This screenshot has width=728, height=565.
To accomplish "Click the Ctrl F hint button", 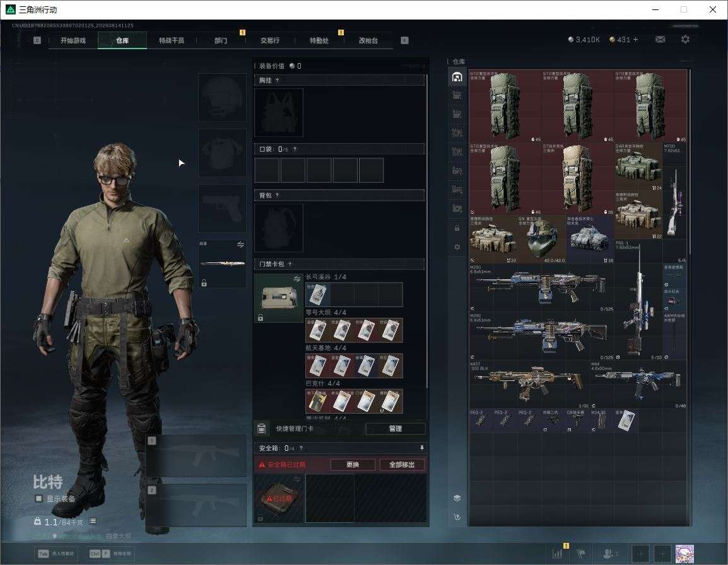I will click(x=111, y=554).
